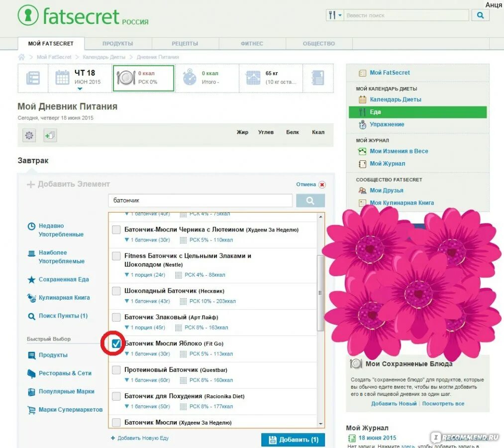
Task: Click the news feed icon in summary bar
Action: point(33,78)
